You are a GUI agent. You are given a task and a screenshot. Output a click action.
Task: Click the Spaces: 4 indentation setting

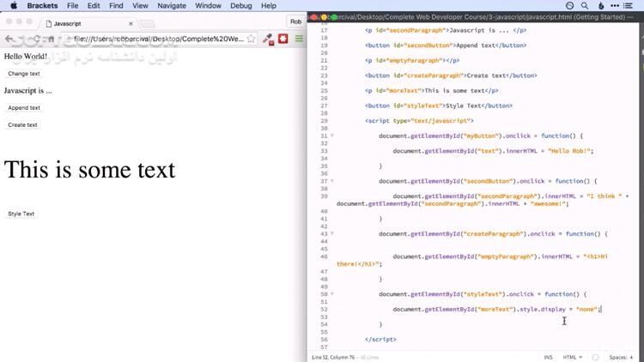coord(621,357)
